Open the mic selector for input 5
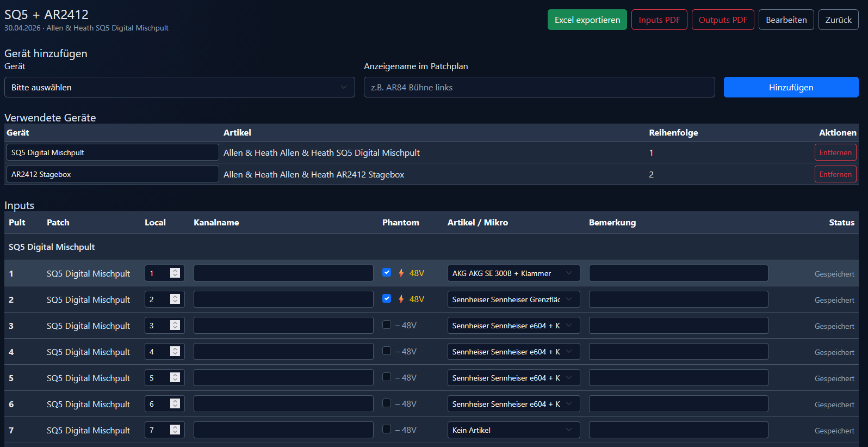868x447 pixels. click(513, 378)
